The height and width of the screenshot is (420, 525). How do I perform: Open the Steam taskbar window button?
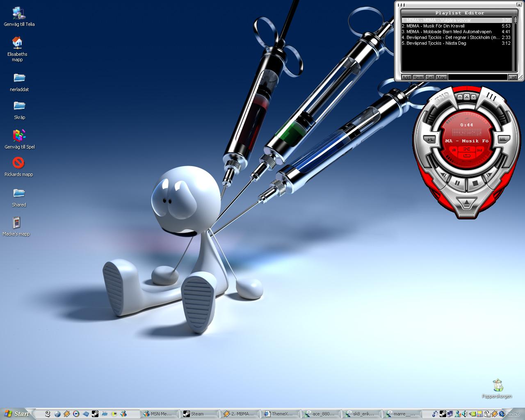click(x=200, y=414)
